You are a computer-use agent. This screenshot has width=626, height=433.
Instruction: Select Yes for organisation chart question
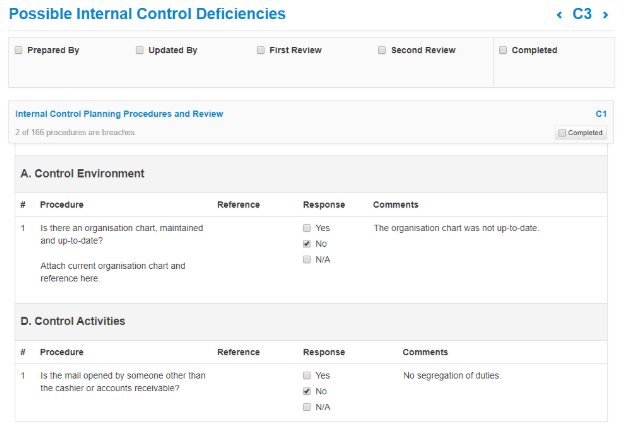tap(308, 228)
